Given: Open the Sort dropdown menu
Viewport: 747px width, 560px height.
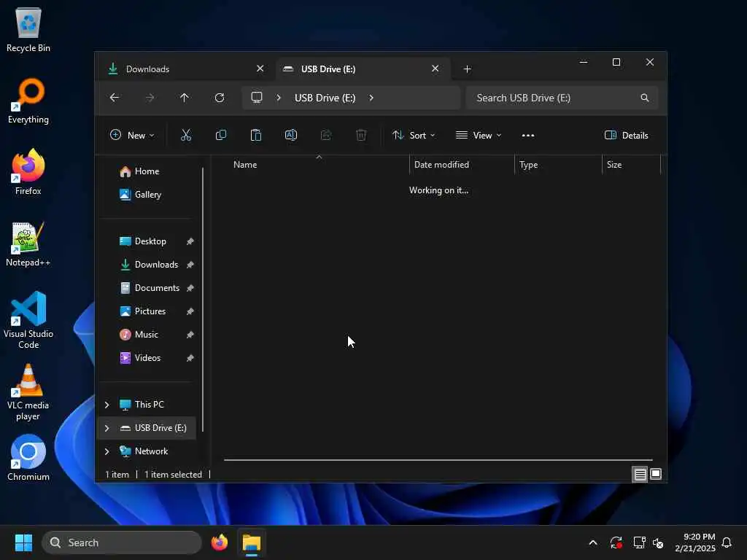Looking at the screenshot, I should click(x=414, y=135).
